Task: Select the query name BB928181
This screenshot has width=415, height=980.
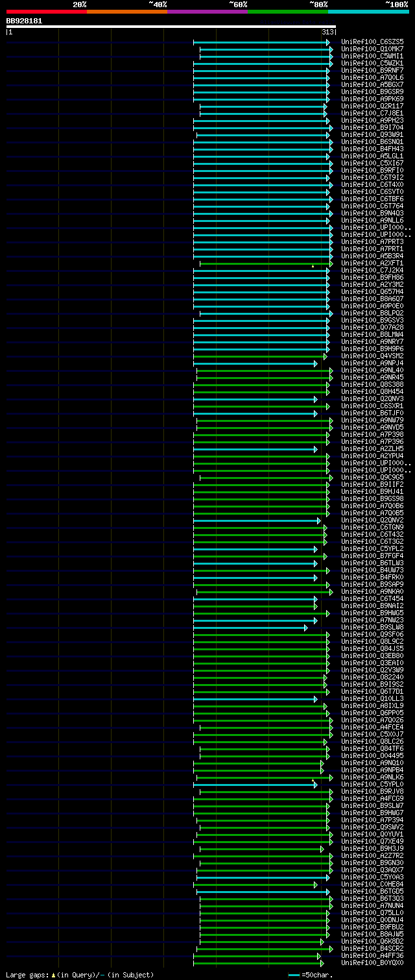Action: pos(25,21)
